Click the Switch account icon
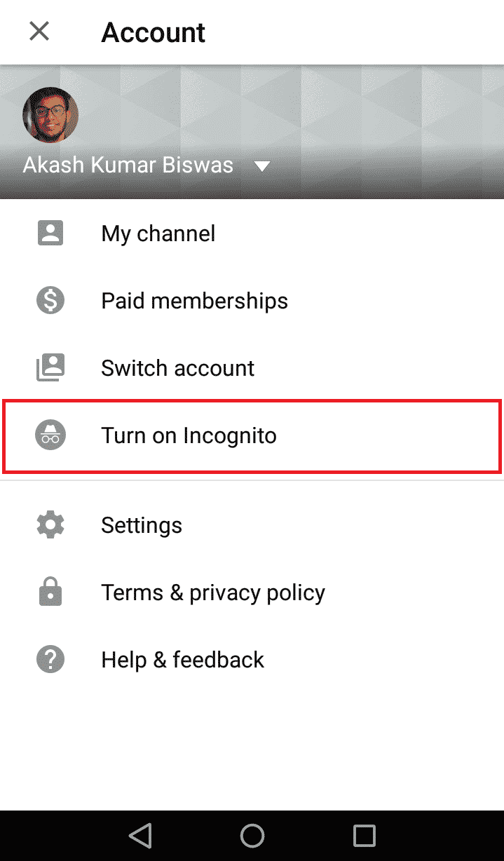This screenshot has height=861, width=504. tap(50, 368)
